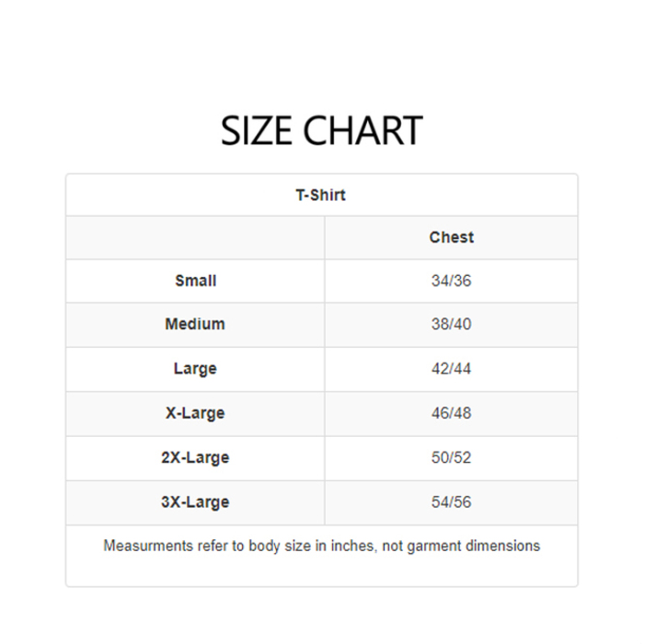This screenshot has height=644, width=645.
Task: Select the X-Large size label
Action: [195, 413]
